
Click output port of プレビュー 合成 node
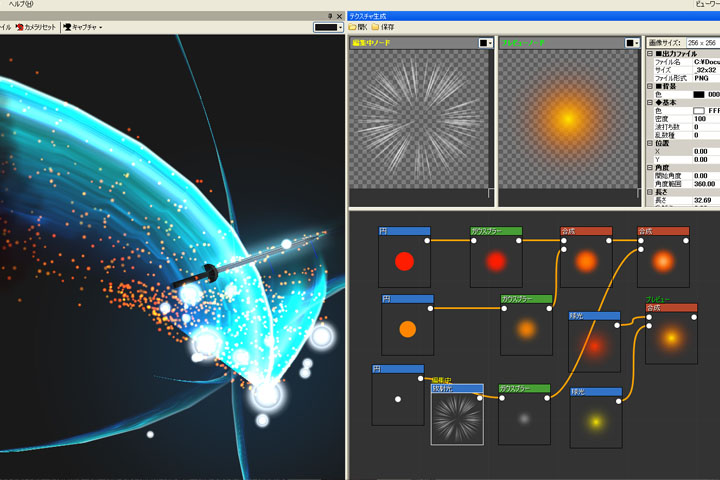[x=694, y=317]
